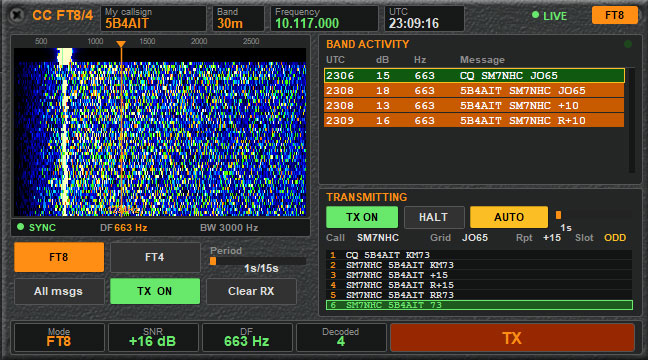This screenshot has width=648, height=360.
Task: Select the FT8 mode button
Action: [x=59, y=257]
